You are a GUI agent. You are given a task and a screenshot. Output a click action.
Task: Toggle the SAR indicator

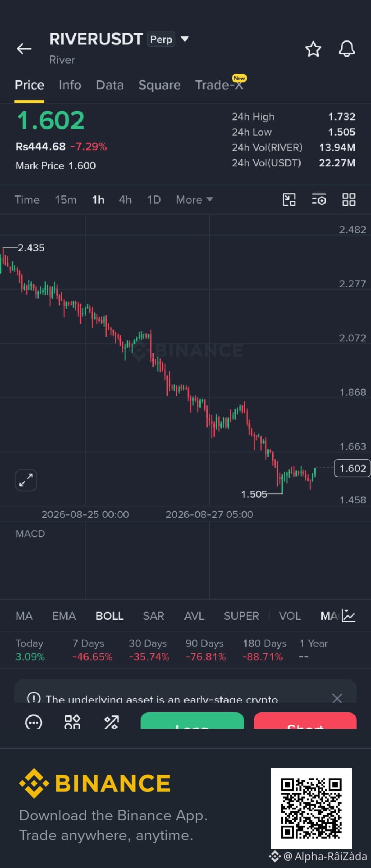154,616
